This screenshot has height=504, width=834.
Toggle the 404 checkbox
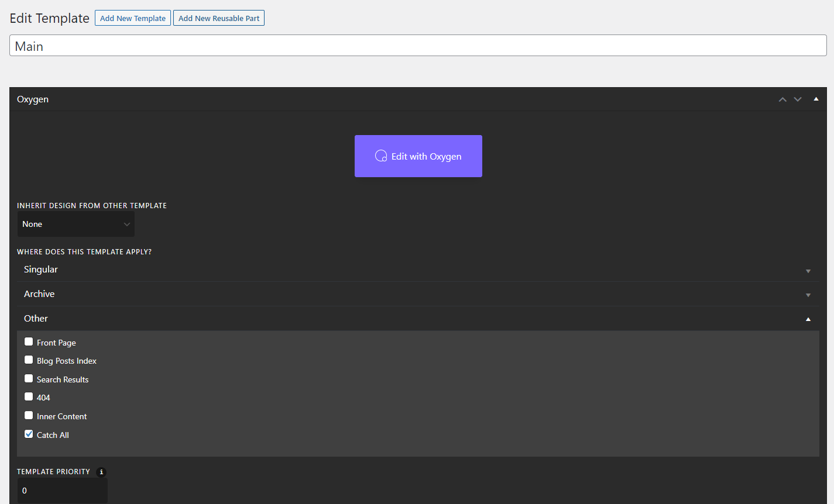pyautogui.click(x=29, y=396)
